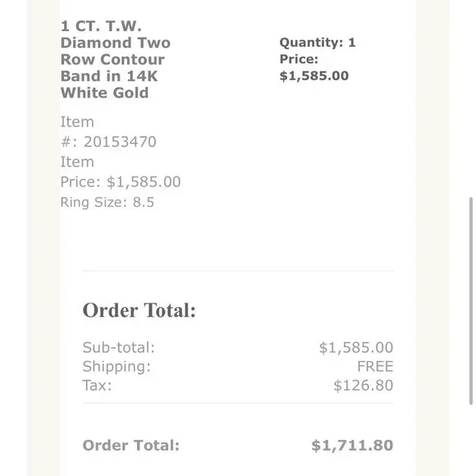The height and width of the screenshot is (476, 476).
Task: Click the final total $1,711.80
Action: [x=352, y=446]
